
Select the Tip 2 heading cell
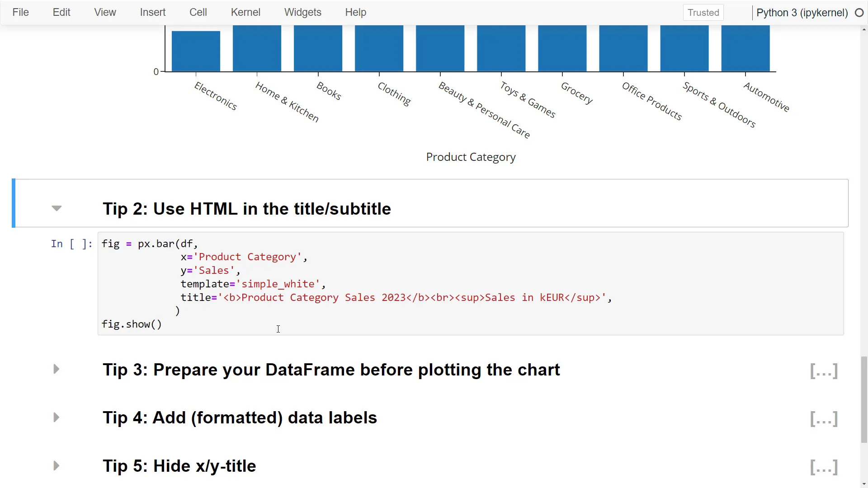click(x=247, y=209)
